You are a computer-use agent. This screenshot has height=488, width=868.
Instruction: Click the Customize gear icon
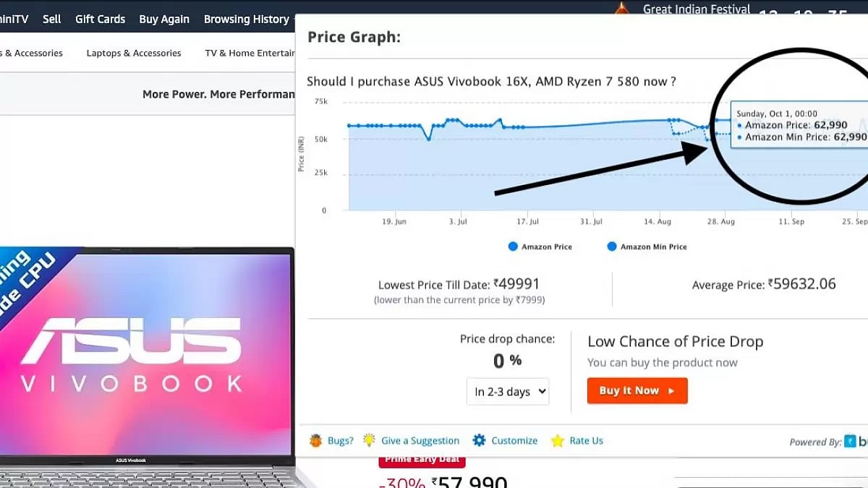479,440
